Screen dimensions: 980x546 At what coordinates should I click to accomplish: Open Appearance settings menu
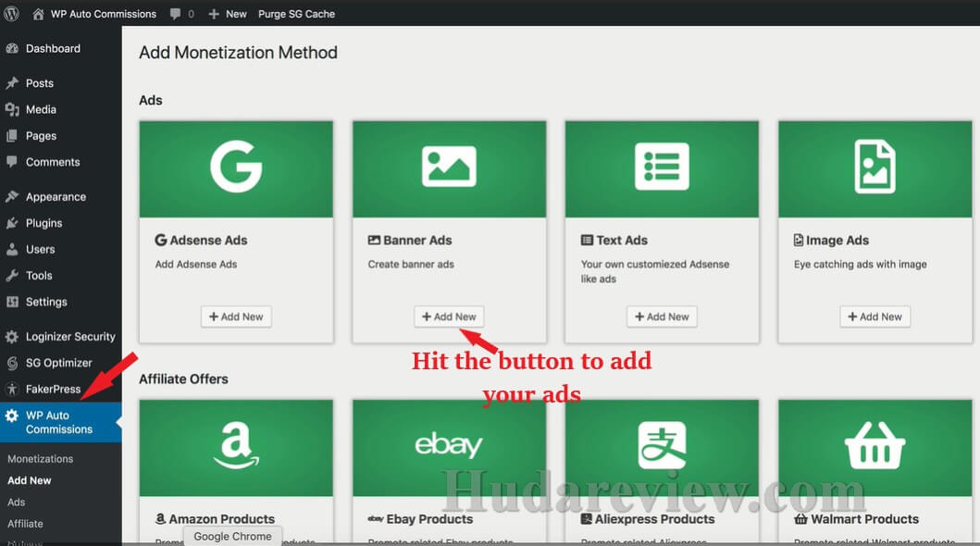61,197
